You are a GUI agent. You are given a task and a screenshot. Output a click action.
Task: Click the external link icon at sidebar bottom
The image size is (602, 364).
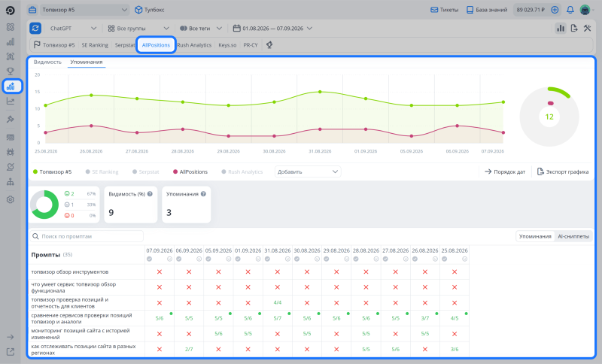click(x=11, y=352)
